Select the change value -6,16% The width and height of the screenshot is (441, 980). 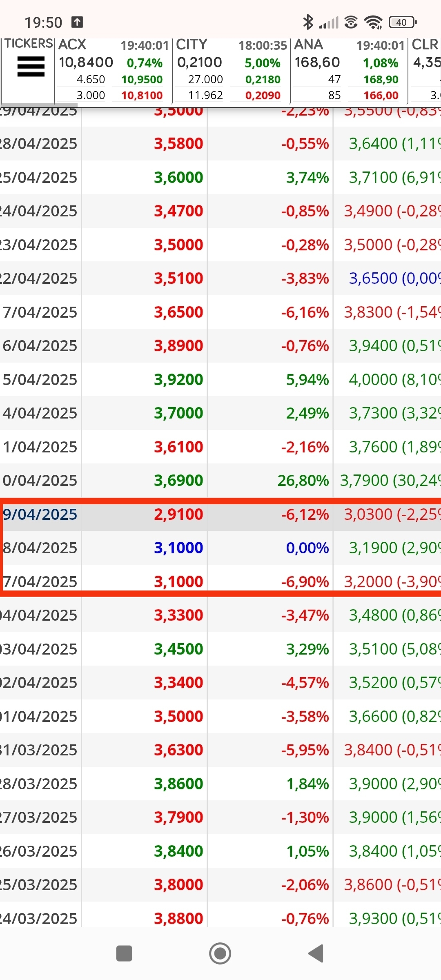[305, 312]
